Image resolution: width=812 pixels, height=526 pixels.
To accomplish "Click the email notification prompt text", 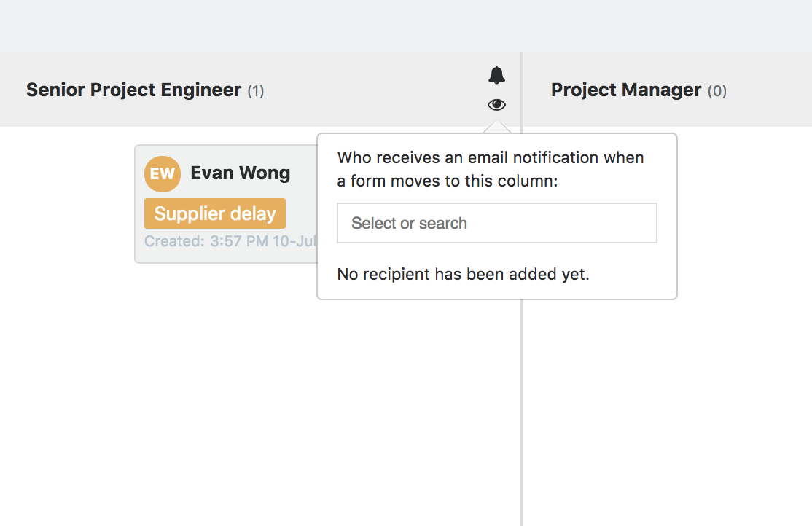I will pos(491,169).
